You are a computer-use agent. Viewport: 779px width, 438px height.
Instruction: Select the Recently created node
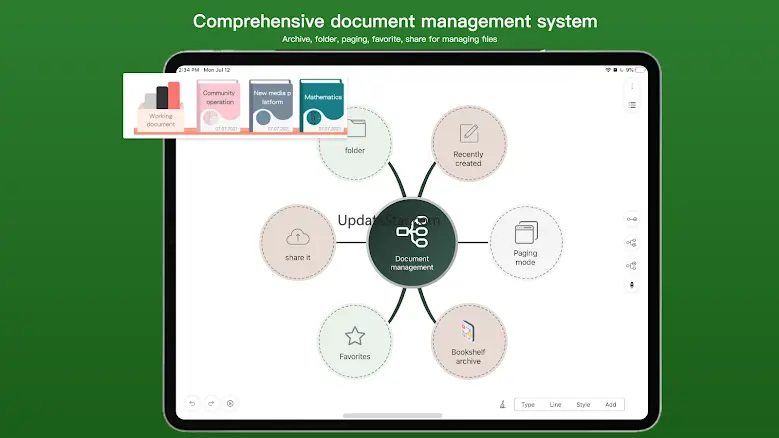pyautogui.click(x=468, y=143)
